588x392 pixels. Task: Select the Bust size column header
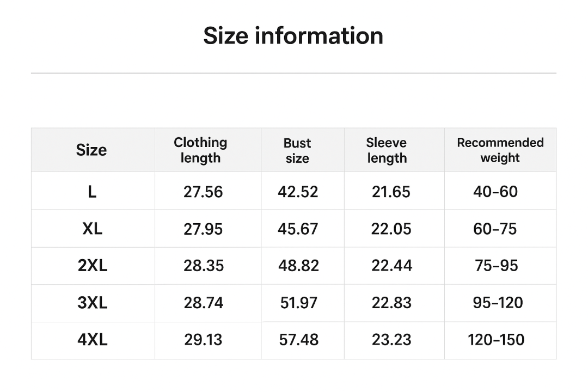[297, 151]
